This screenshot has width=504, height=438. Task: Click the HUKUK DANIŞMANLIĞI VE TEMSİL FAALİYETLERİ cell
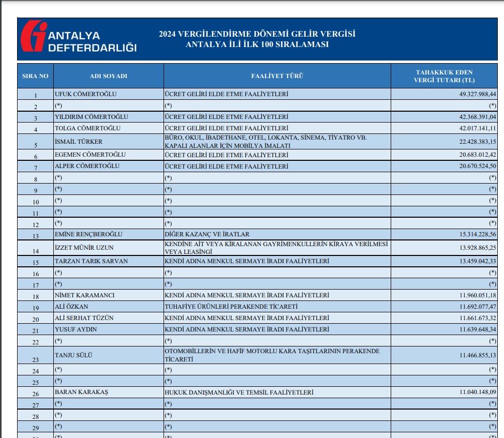[x=239, y=392]
